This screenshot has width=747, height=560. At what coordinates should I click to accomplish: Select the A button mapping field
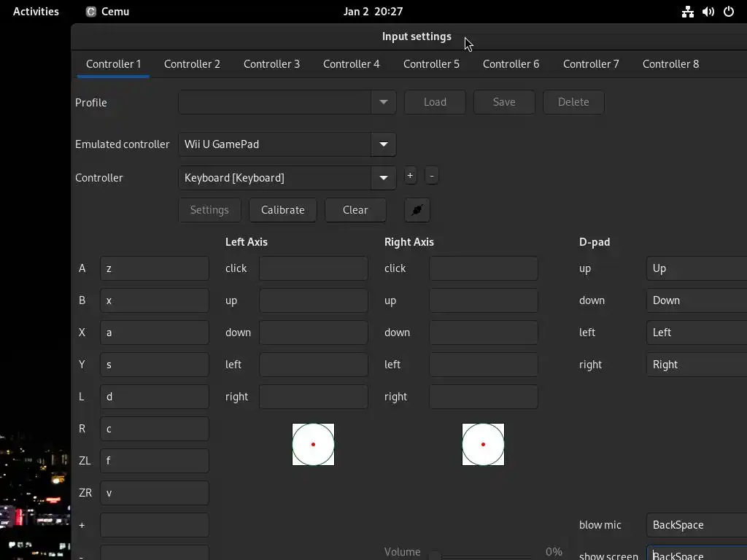point(155,268)
